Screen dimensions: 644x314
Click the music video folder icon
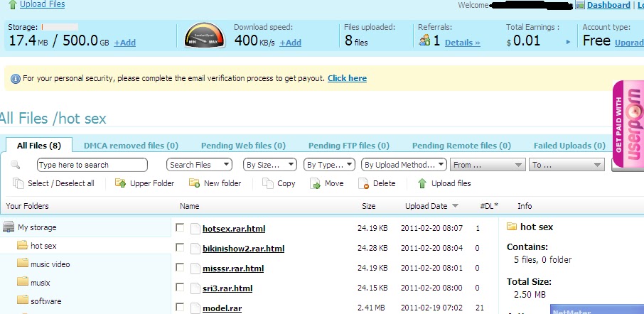pyautogui.click(x=22, y=263)
